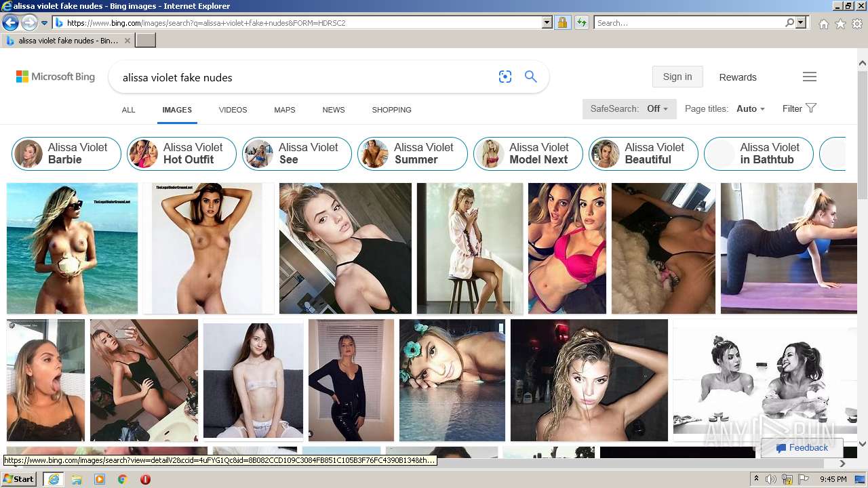The width and height of the screenshot is (868, 488).
Task: Select the 'Model Next' suggestion chip
Action: (528, 154)
